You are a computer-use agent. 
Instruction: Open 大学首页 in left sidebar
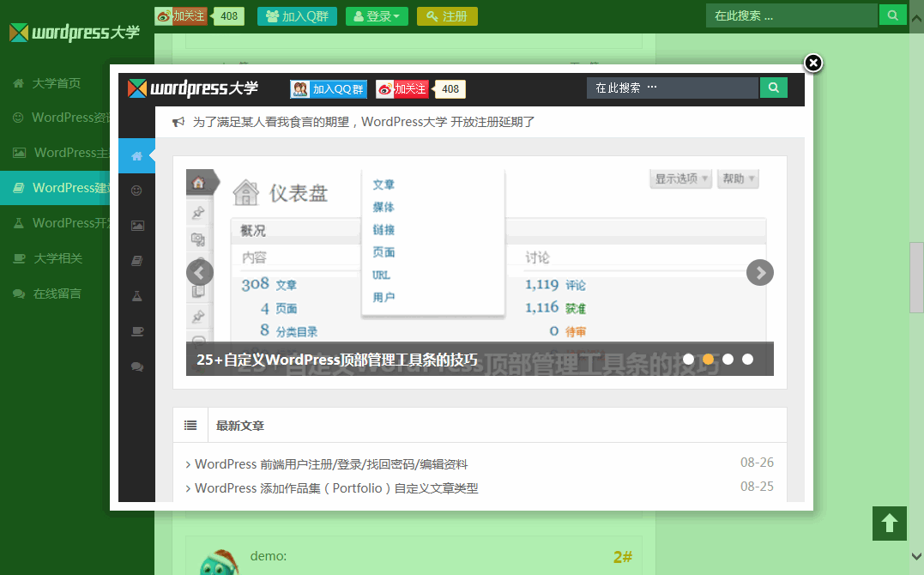[56, 83]
